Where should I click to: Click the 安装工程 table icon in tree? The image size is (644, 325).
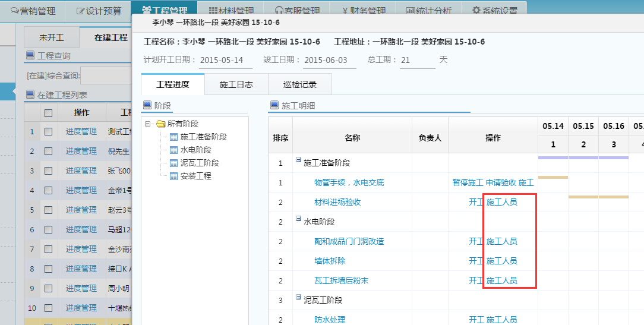point(173,176)
